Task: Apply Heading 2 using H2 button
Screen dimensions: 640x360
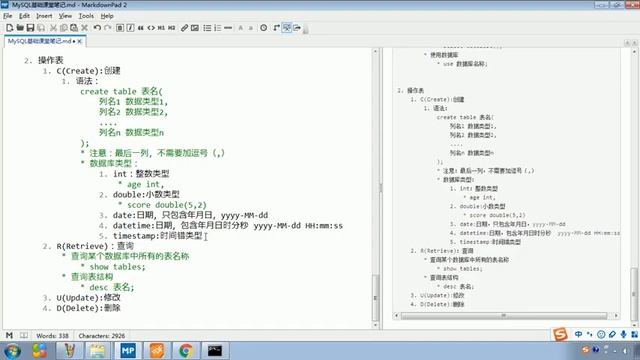Action: 172,28
